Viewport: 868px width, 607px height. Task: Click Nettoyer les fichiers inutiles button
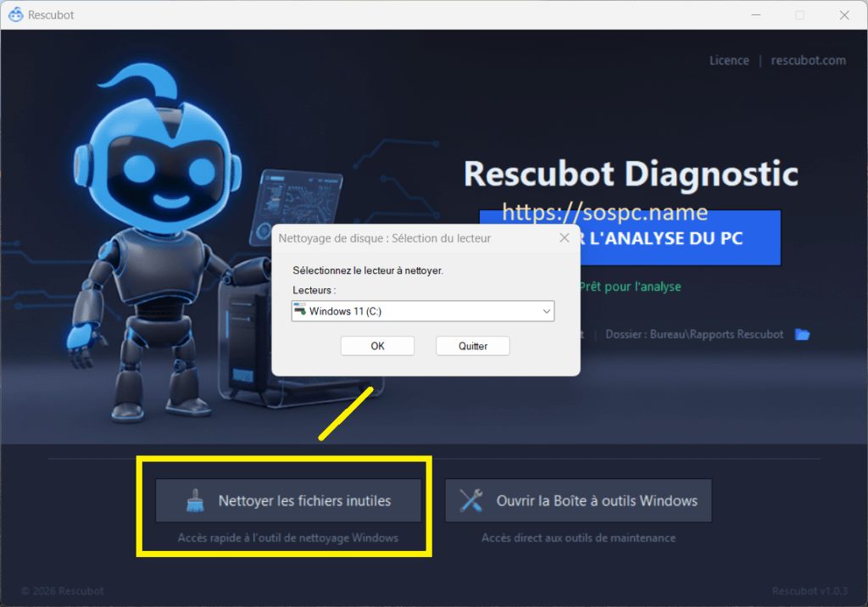pos(288,501)
